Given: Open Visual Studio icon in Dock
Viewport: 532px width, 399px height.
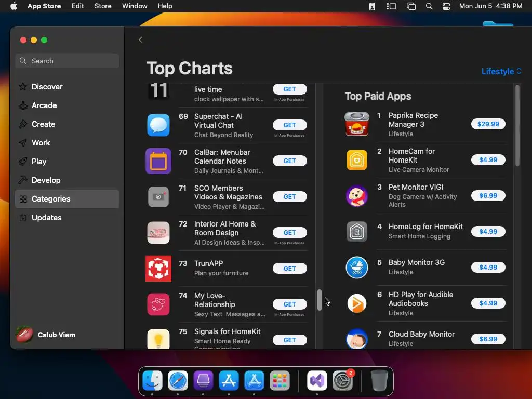Looking at the screenshot, I should (317, 380).
